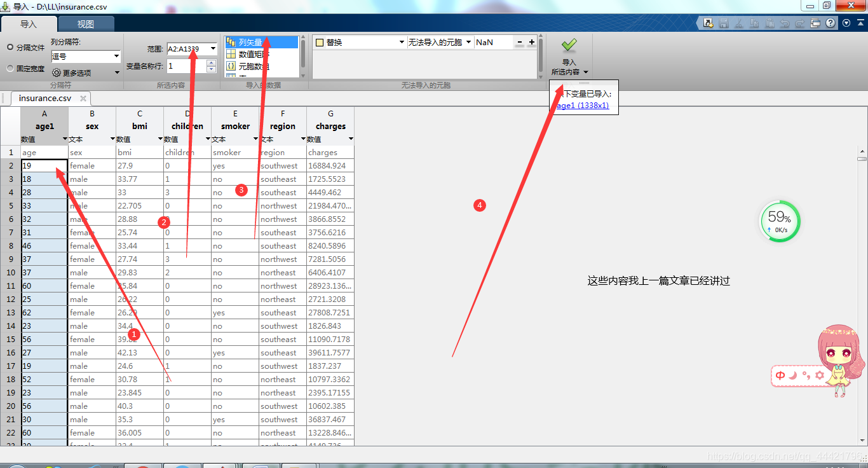
Task: Click the gear icon for 更多选项
Action: [x=56, y=72]
